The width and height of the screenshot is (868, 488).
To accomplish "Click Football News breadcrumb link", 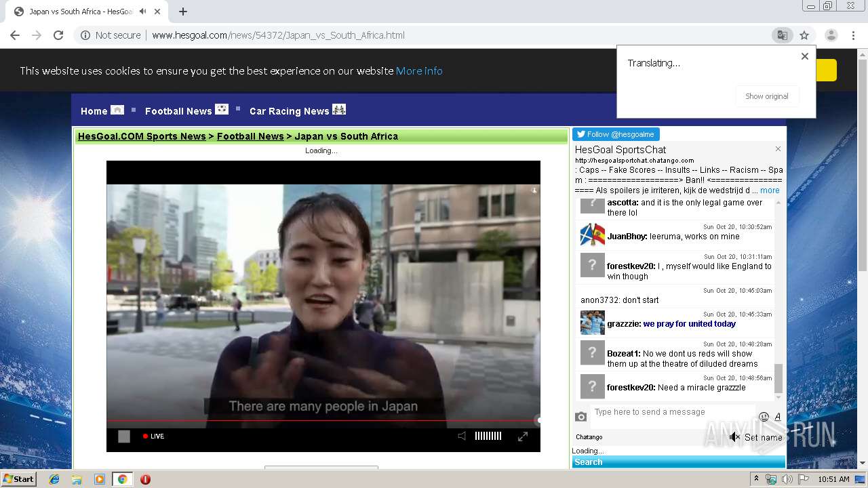I will 250,136.
